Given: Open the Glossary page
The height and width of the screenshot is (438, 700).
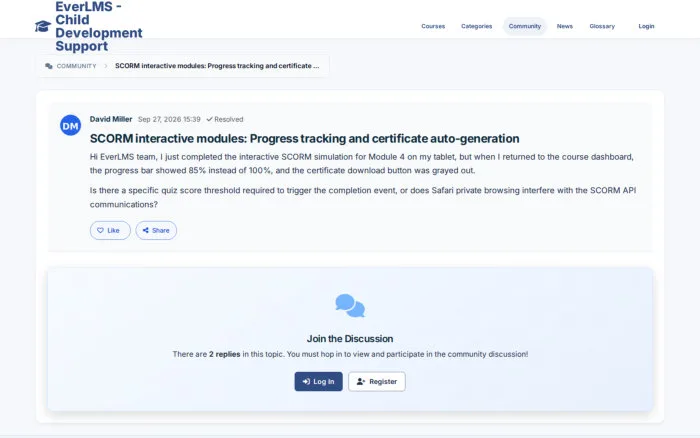Looking at the screenshot, I should tap(602, 26).
